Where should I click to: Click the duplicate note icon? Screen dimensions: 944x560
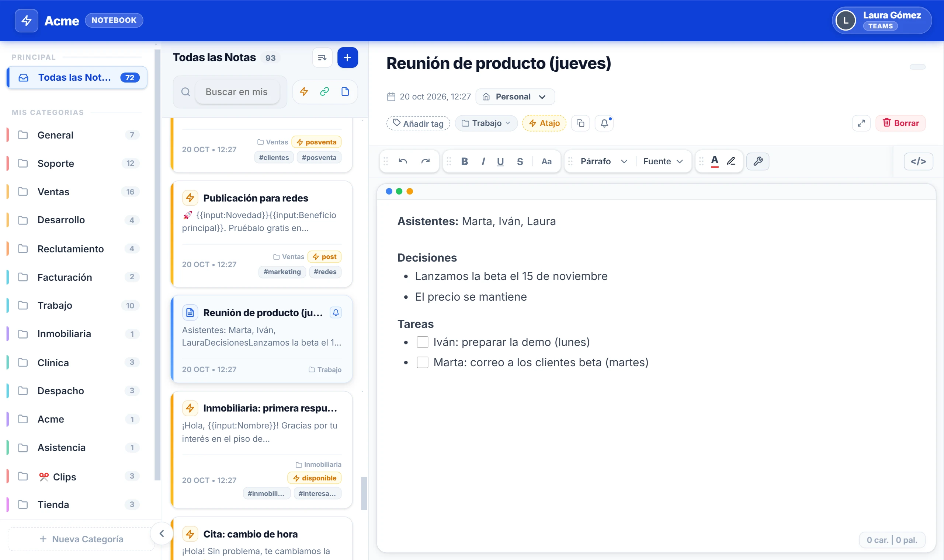(580, 123)
